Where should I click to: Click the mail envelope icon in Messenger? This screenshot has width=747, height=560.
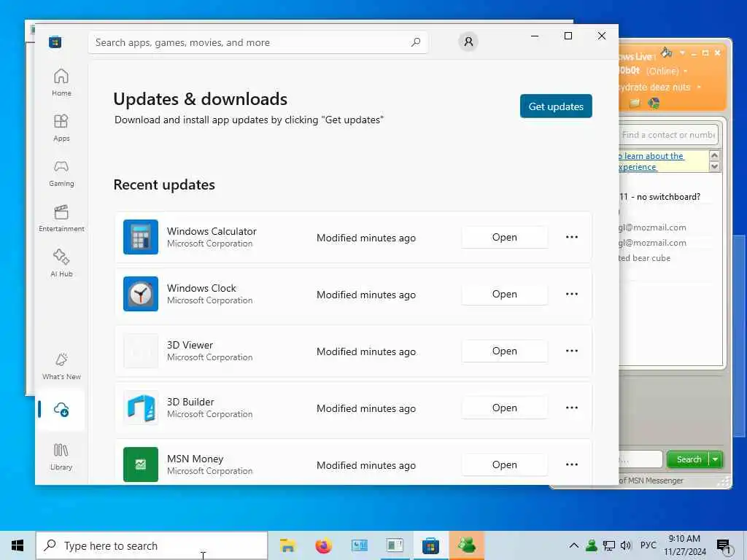(x=635, y=103)
